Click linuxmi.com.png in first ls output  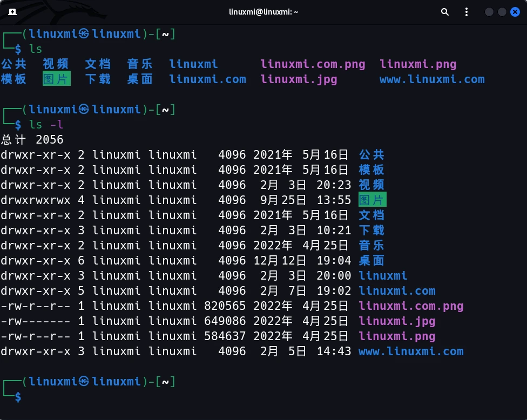pyautogui.click(x=313, y=64)
